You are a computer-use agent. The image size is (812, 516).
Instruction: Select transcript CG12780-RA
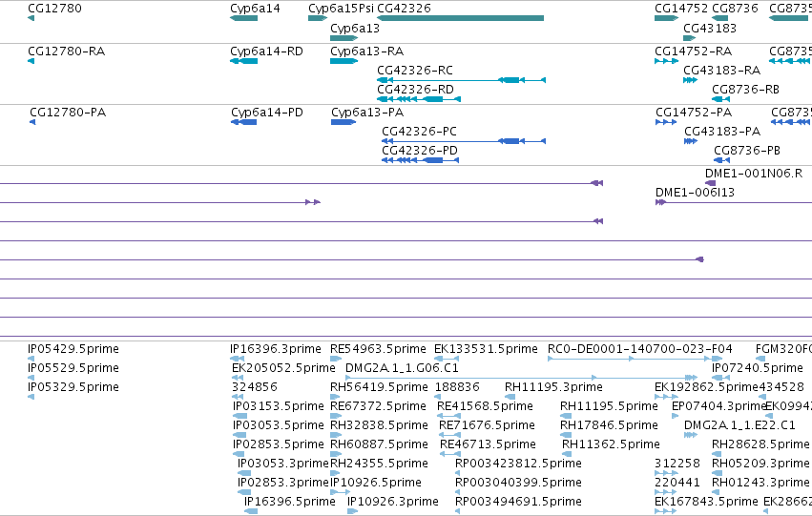31,61
